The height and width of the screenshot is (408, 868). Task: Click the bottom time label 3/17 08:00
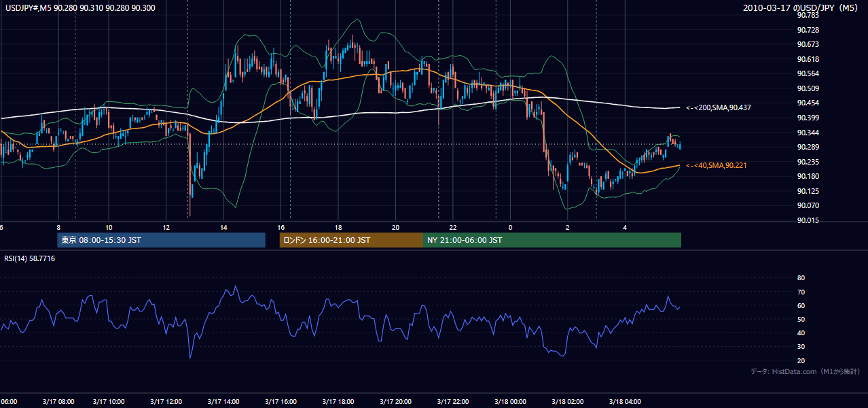point(58,401)
